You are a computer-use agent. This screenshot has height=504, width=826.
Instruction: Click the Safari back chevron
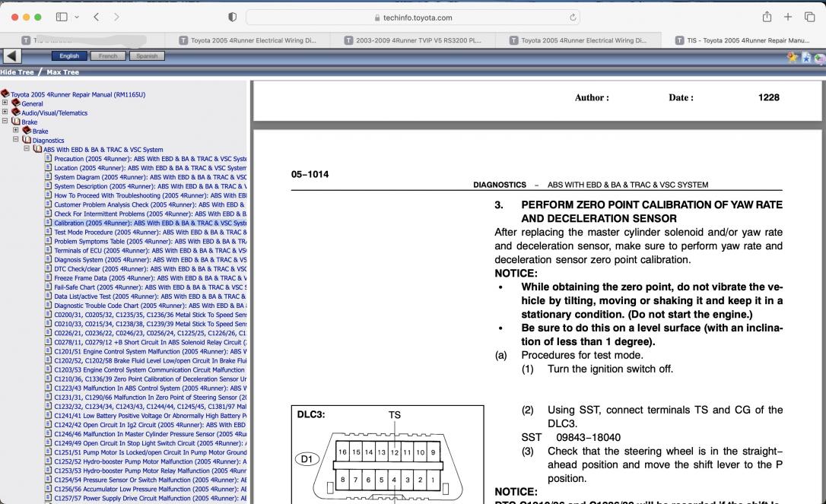point(97,17)
